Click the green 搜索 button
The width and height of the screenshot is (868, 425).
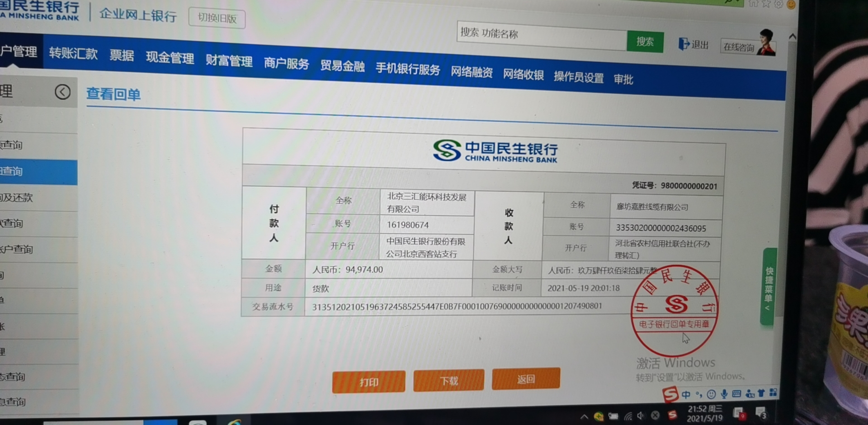[645, 42]
